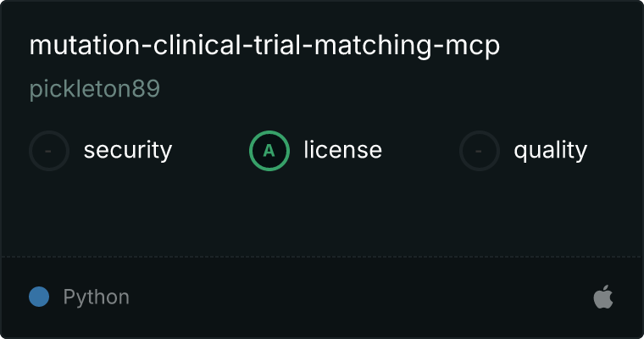The image size is (644, 339).
Task: Click the blue Python language dot
Action: [39, 297]
